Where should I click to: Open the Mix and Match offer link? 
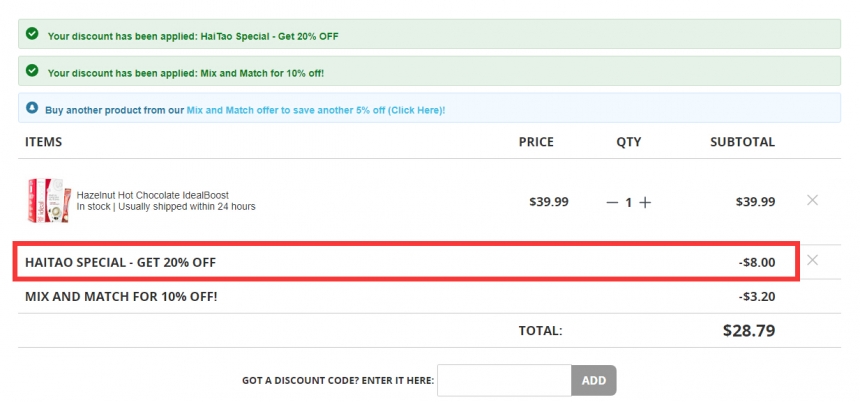click(x=315, y=110)
